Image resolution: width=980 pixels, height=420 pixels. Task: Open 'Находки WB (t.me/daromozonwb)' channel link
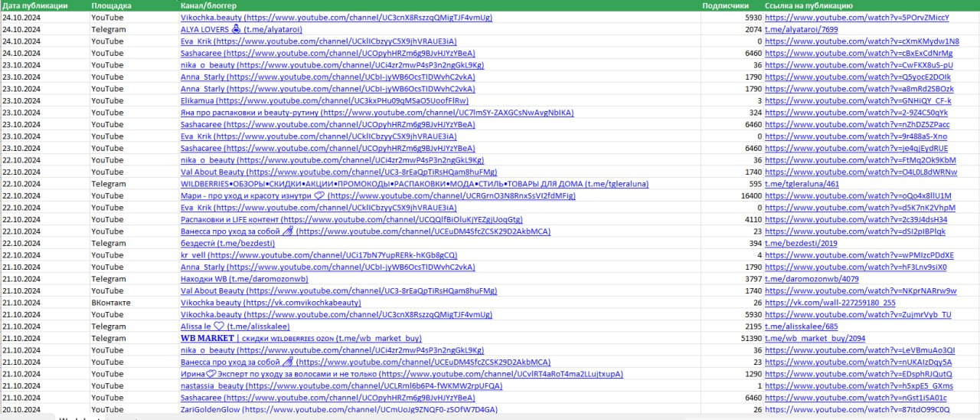(x=244, y=279)
